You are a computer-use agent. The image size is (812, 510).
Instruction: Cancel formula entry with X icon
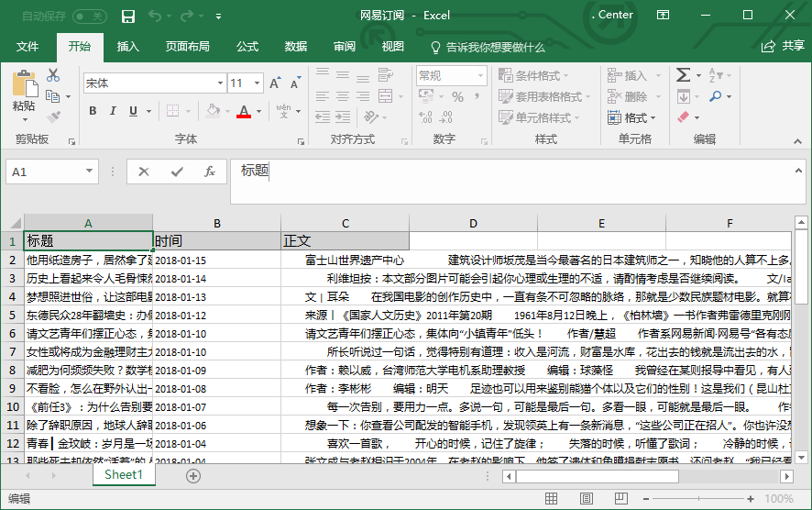pos(144,172)
